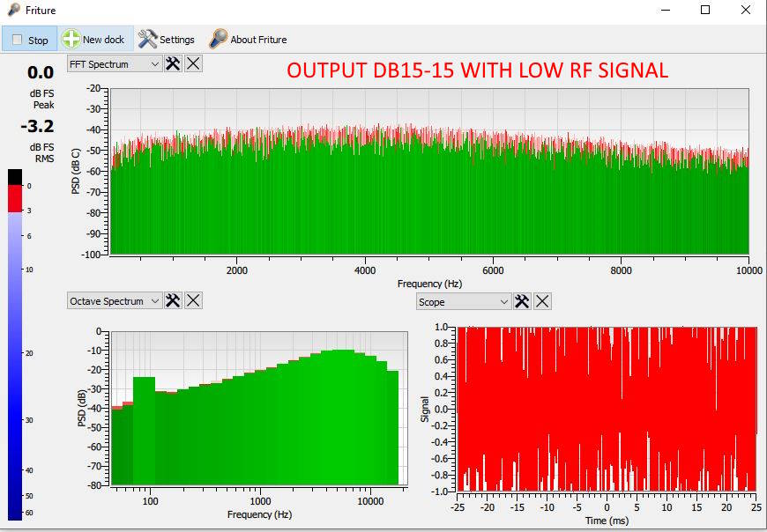
Task: Click the Scope Signal axis label
Action: pos(425,409)
